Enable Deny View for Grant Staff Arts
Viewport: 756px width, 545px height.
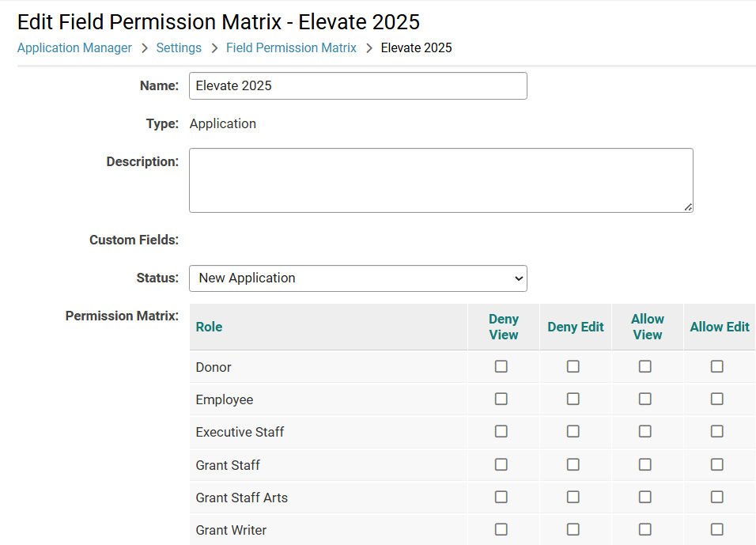(501, 497)
